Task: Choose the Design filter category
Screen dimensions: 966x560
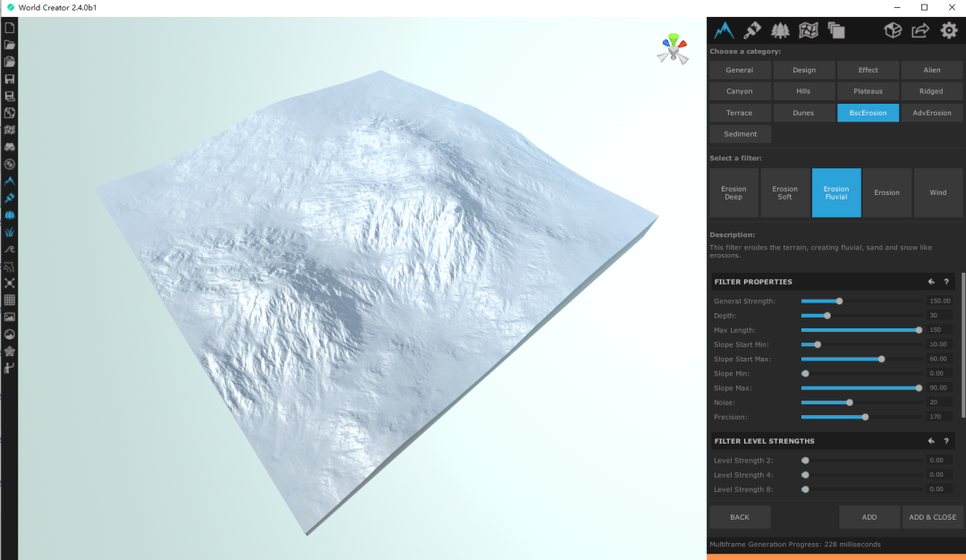Action: point(804,71)
